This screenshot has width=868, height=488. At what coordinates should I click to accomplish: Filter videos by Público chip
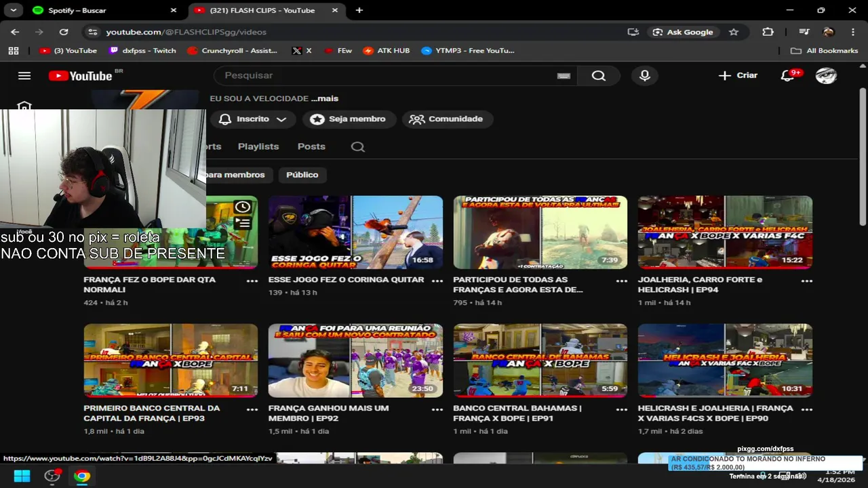click(302, 175)
